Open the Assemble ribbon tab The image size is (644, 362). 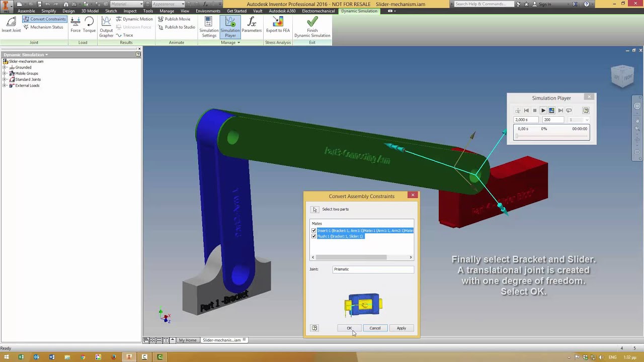[26, 11]
